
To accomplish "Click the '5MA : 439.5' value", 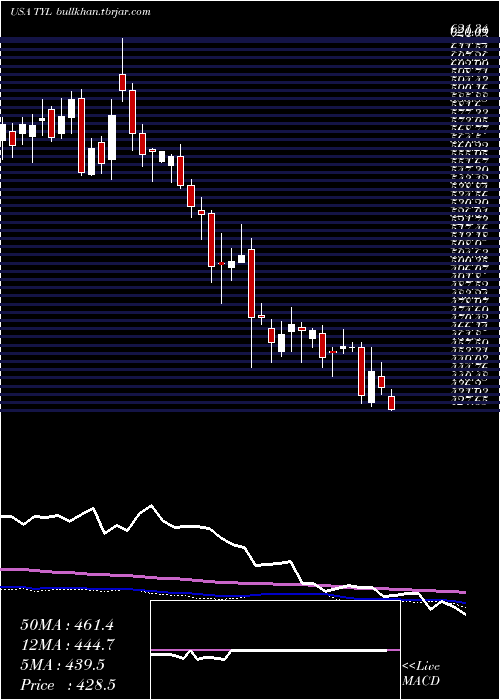I will click(62, 665).
